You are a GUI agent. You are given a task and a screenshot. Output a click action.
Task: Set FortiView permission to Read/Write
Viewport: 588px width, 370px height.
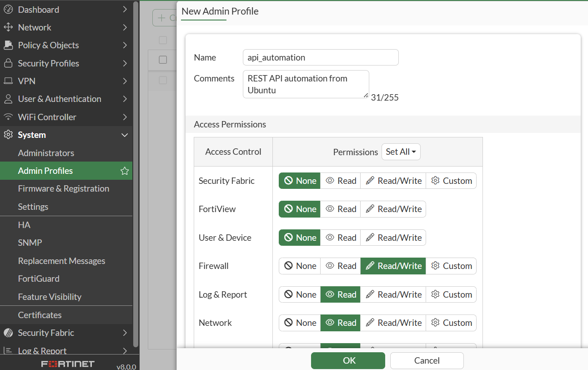[x=393, y=209]
